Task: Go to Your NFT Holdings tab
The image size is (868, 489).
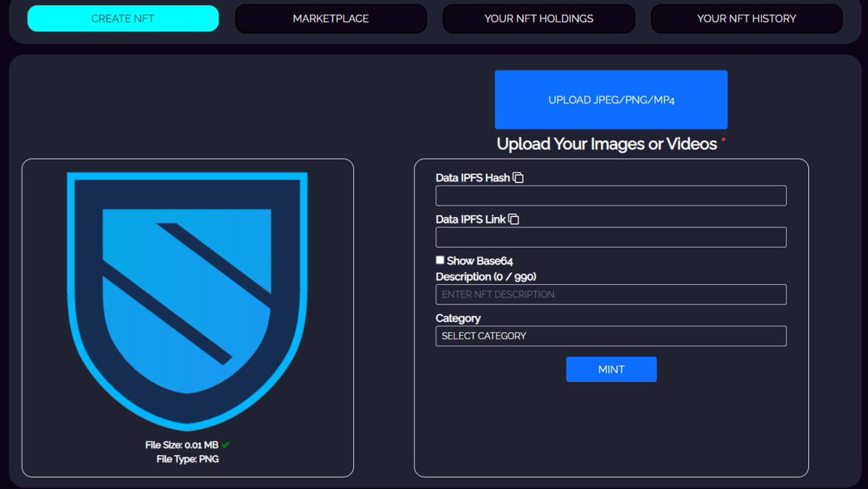Action: click(x=539, y=19)
